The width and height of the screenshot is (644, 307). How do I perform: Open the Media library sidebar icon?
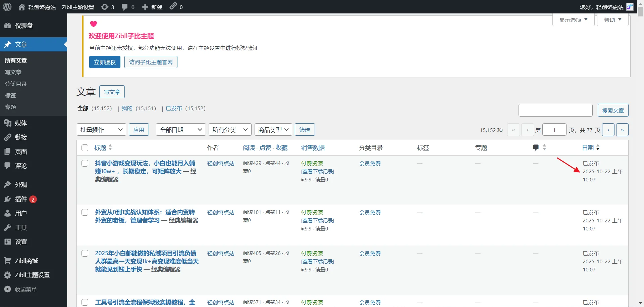(x=7, y=123)
